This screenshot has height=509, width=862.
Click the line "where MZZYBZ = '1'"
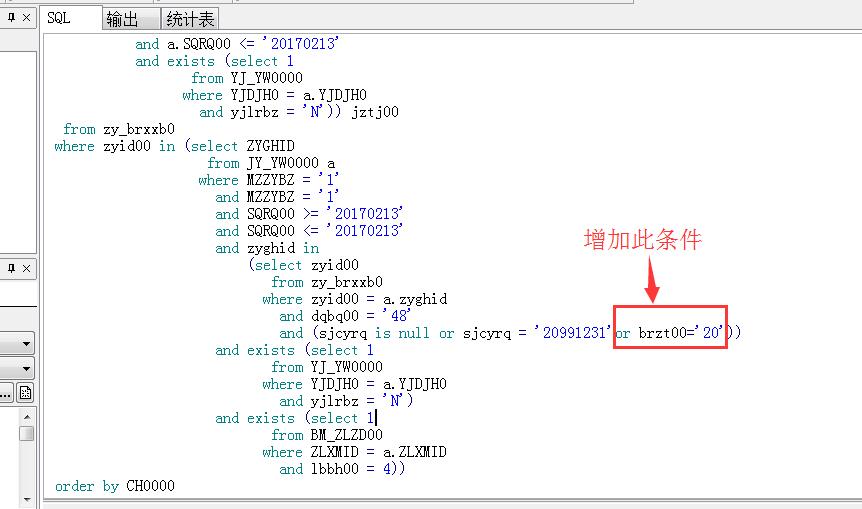click(x=269, y=180)
